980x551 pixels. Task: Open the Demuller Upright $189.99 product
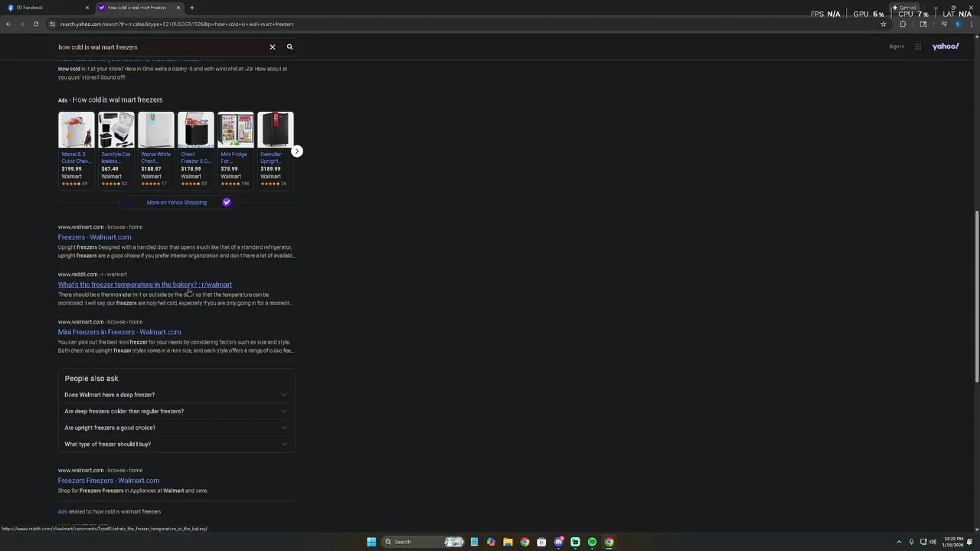point(276,150)
